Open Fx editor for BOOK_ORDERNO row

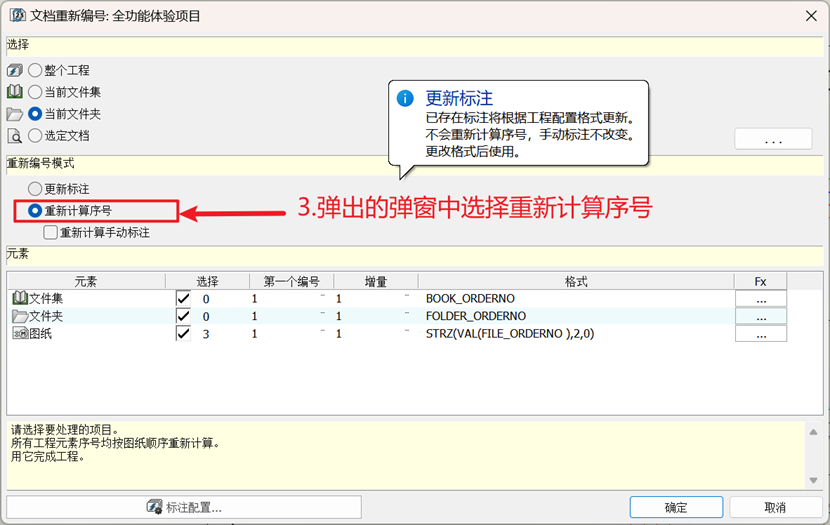pyautogui.click(x=761, y=298)
